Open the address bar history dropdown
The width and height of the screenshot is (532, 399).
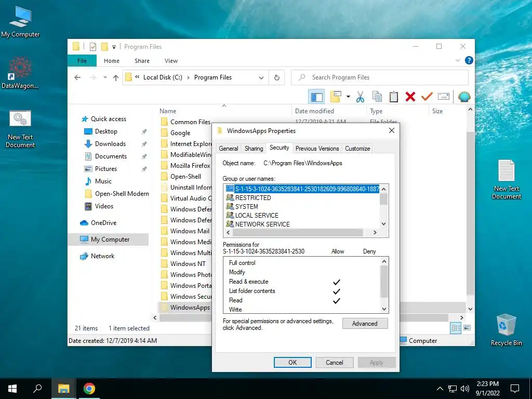[261, 78]
